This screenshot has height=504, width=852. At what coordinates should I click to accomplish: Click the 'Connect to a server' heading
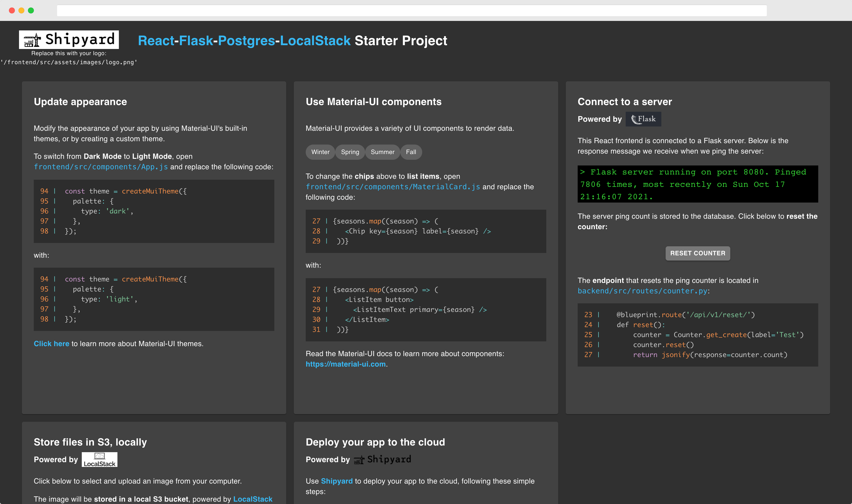click(x=625, y=102)
